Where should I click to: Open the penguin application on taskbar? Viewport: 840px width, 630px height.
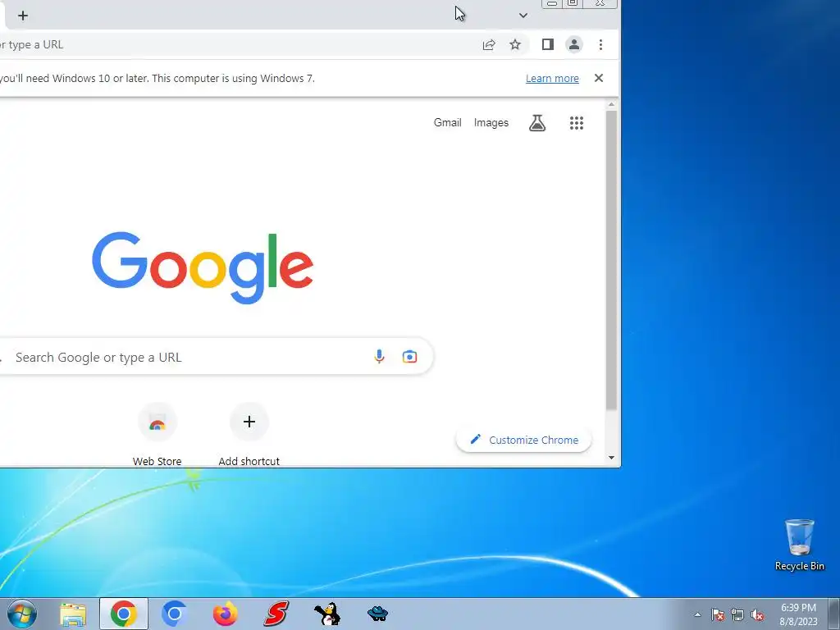(x=326, y=614)
